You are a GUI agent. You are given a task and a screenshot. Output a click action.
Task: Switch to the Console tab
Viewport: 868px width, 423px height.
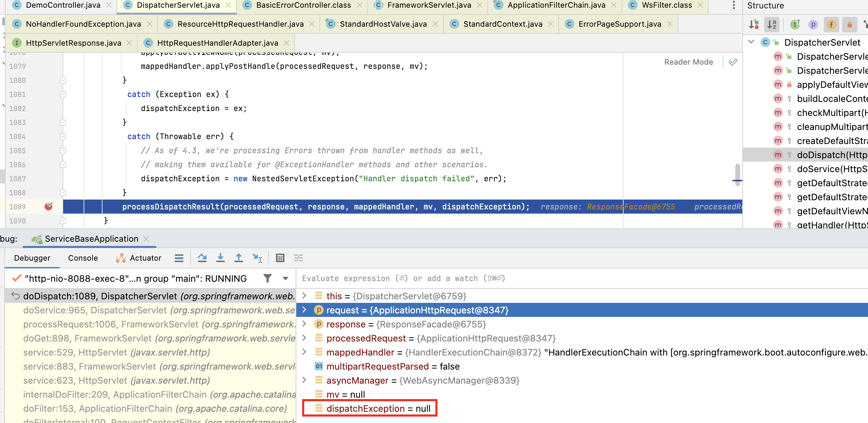83,258
